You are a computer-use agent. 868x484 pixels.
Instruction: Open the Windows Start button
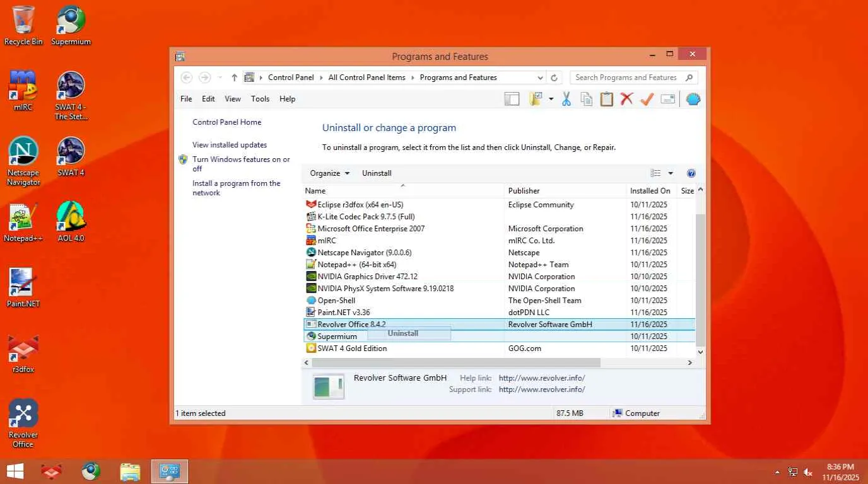coord(15,471)
